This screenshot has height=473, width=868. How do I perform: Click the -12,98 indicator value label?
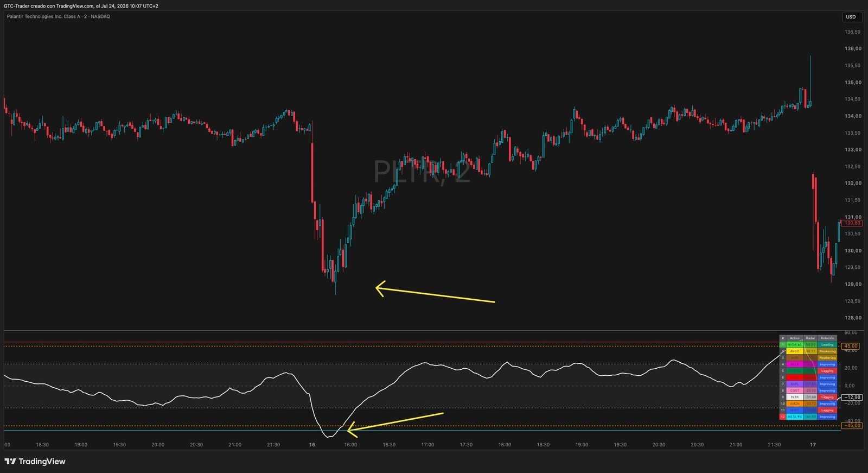[x=852, y=398]
